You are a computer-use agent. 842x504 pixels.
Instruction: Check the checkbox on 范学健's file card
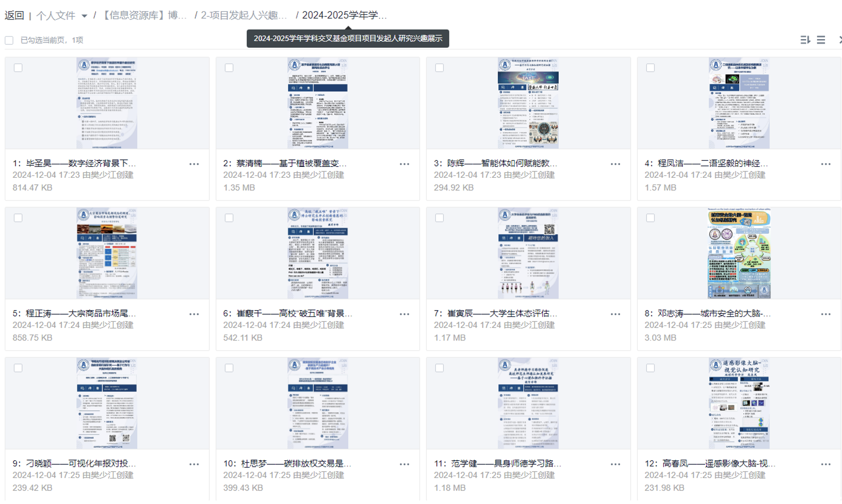[x=439, y=368]
